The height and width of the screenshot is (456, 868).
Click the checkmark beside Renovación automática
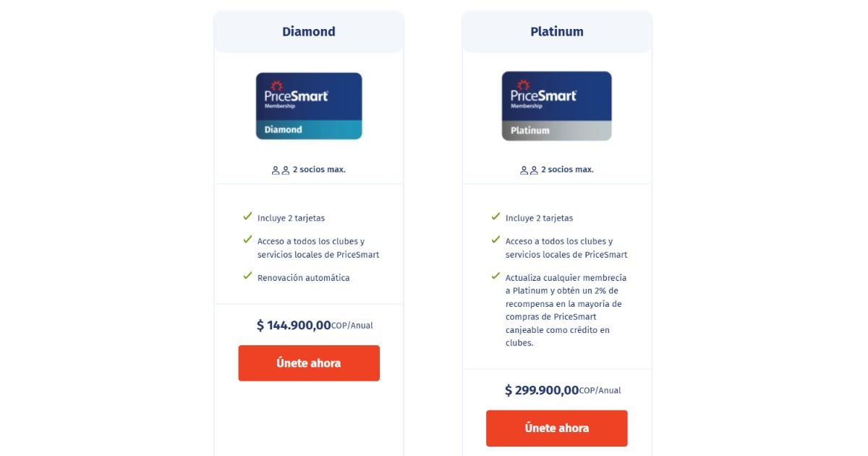(247, 276)
